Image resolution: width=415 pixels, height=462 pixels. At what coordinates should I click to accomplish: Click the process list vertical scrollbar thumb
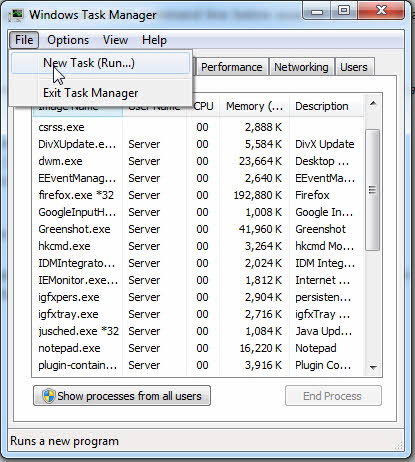tap(372, 190)
